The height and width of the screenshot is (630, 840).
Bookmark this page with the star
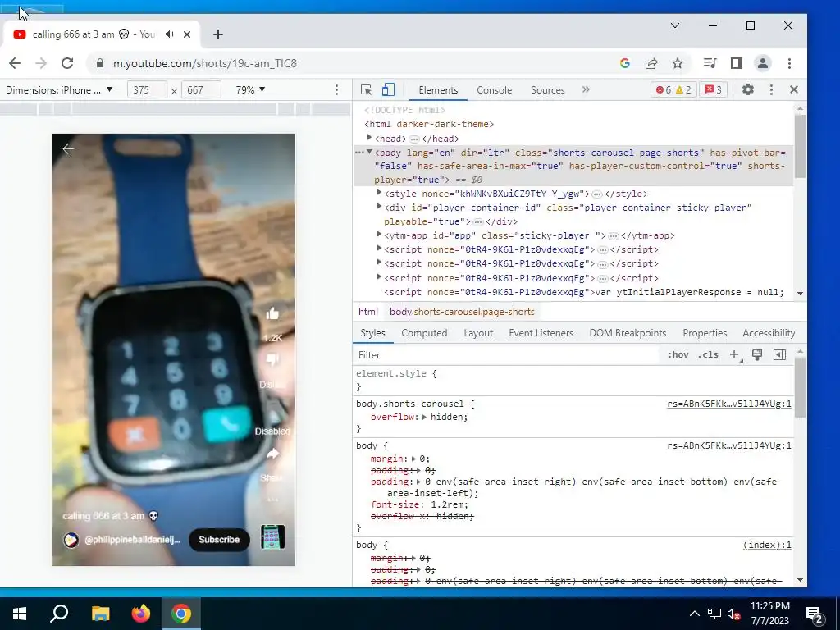tap(678, 63)
